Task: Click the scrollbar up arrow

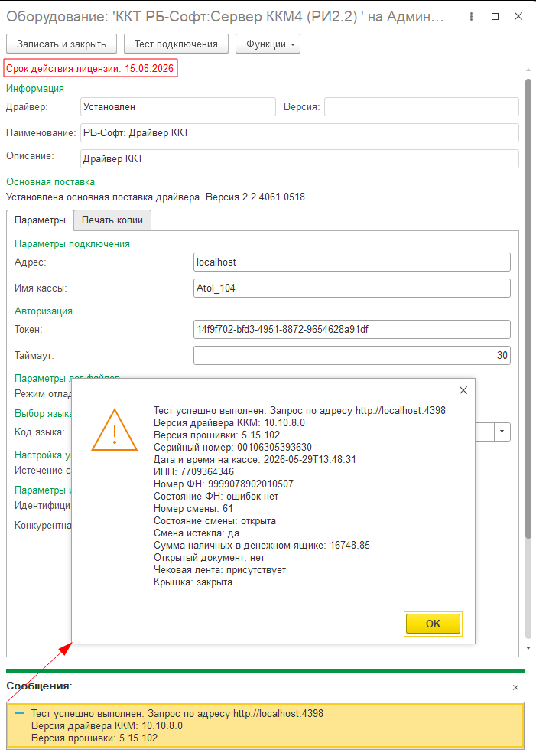Action: [528, 71]
